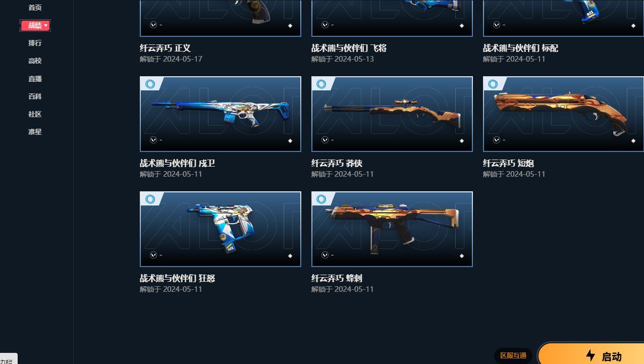Expand the circled chevron on 纤云弄巧 蜂刺 card
Viewport: 644px width, 364px height.
(325, 255)
